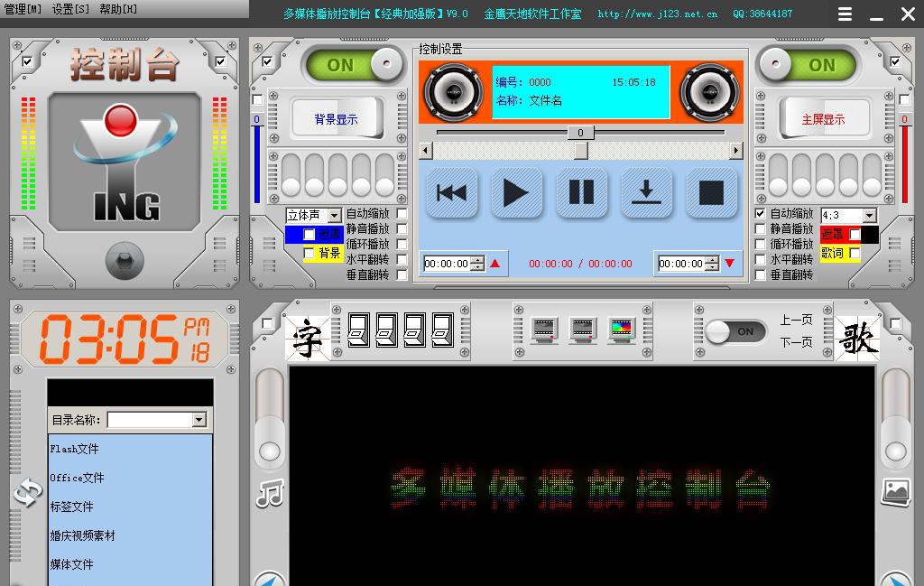
Task: Open the 立体声 audio channel dropdown
Action: (x=334, y=216)
